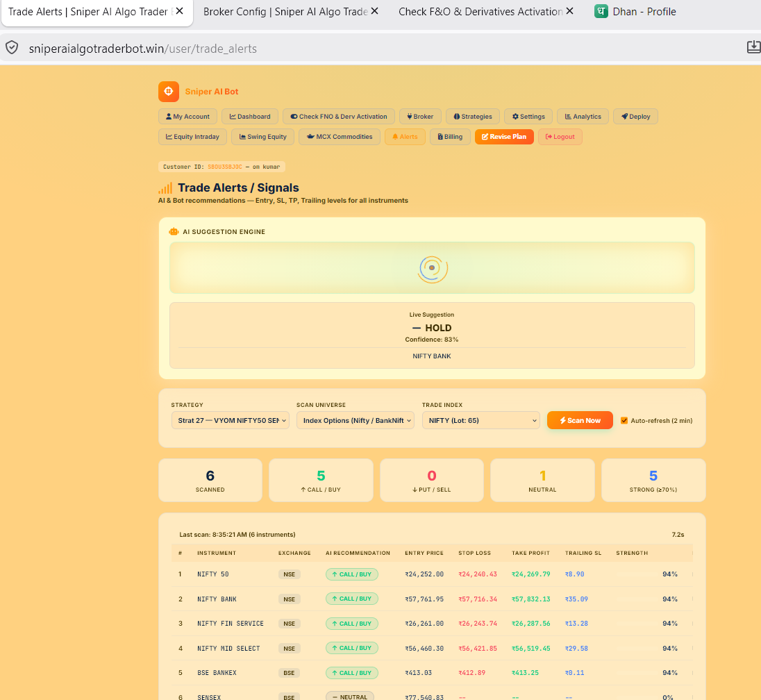Click the AI Recommendation column header

pyautogui.click(x=358, y=553)
